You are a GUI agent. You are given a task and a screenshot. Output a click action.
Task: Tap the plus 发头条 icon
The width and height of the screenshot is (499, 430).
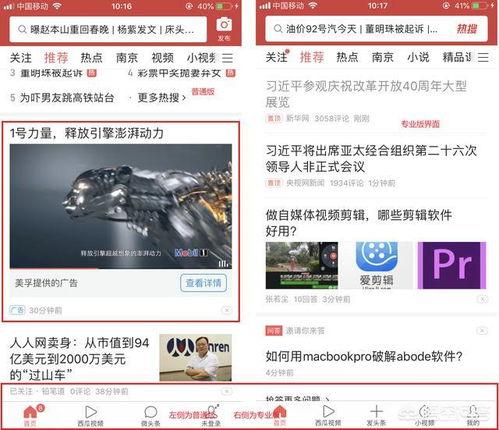376,416
